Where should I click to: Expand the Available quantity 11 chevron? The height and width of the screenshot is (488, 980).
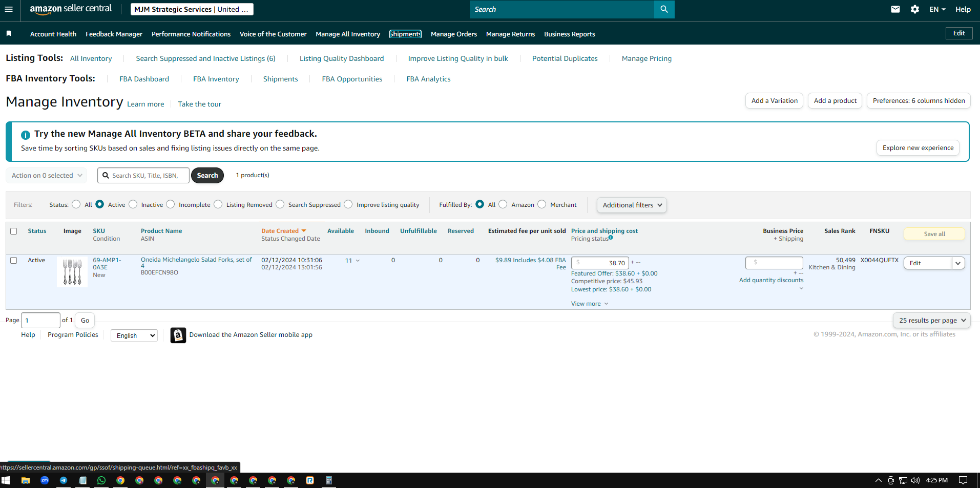(x=358, y=261)
